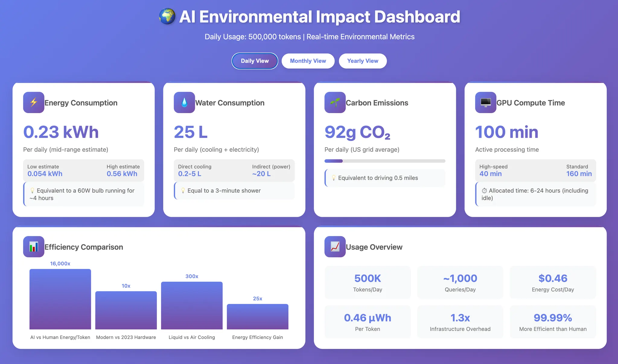Click the lightning bolt Energy Consumption icon
Image resolution: width=618 pixels, height=364 pixels.
coord(34,103)
